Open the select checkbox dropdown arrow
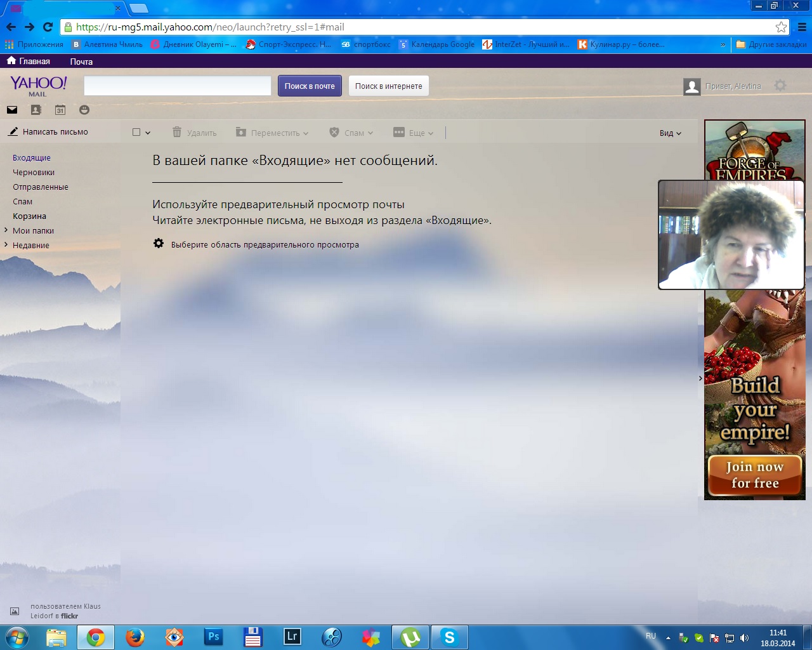This screenshot has height=650, width=812. (x=148, y=133)
